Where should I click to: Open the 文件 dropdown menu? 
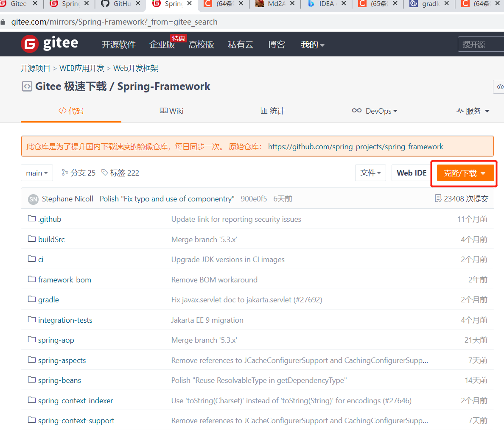371,173
